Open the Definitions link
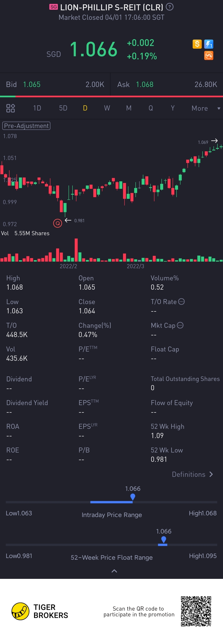The height and width of the screenshot is (644, 223). [x=192, y=474]
